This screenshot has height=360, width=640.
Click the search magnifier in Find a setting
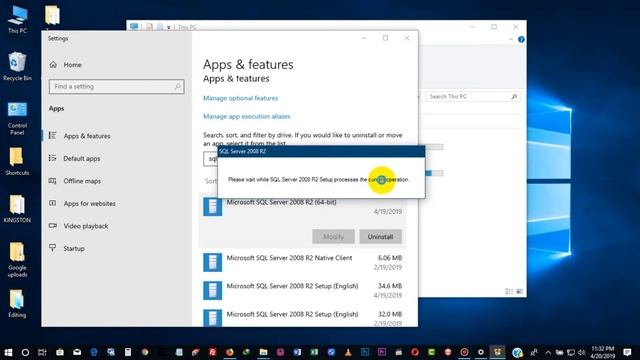coord(178,87)
